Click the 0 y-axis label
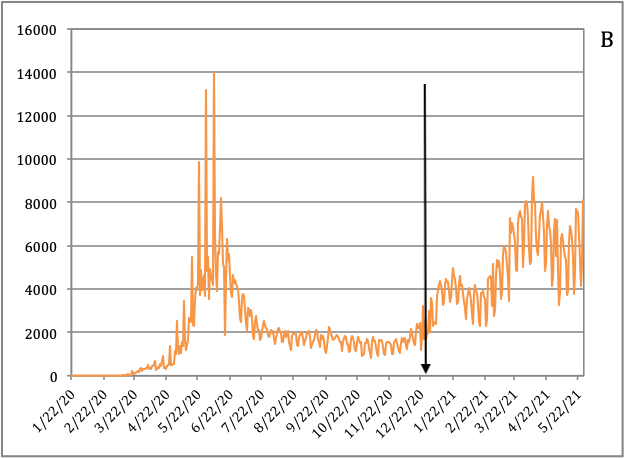624x458 pixels. (x=53, y=377)
